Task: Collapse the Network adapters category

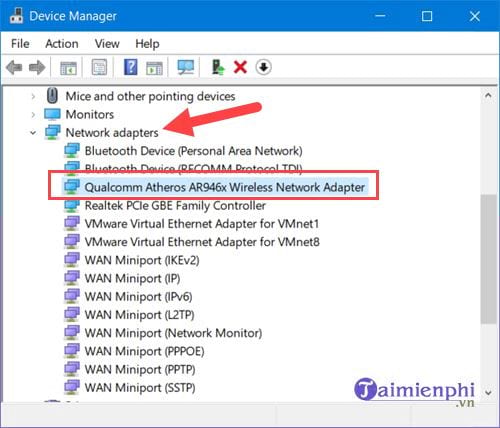Action: point(33,133)
